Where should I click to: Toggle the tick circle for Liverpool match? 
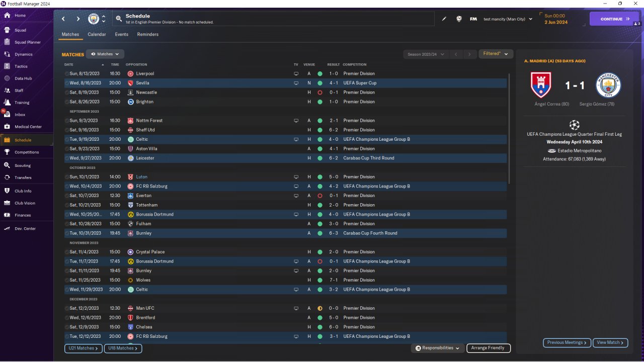(67, 74)
